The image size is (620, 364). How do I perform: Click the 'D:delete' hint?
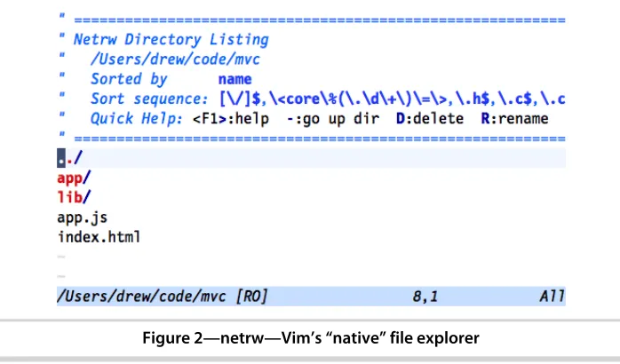pos(430,119)
